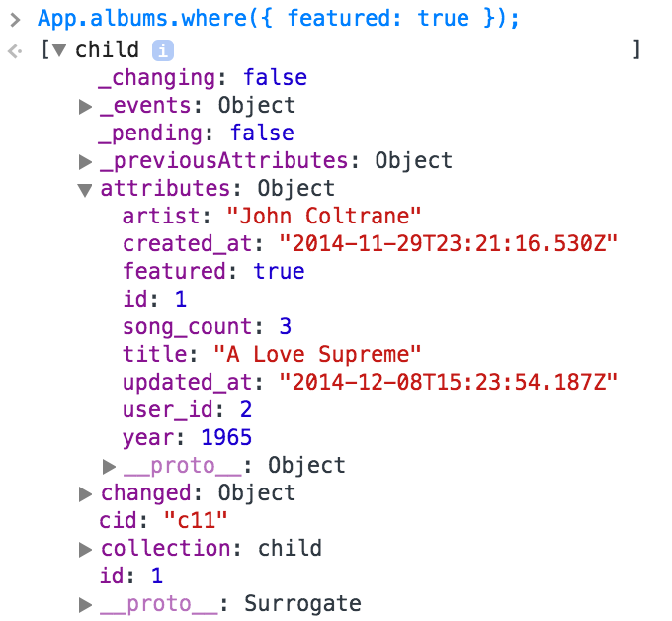Click the cid value "c11"
The height and width of the screenshot is (621, 672).
coord(196,520)
